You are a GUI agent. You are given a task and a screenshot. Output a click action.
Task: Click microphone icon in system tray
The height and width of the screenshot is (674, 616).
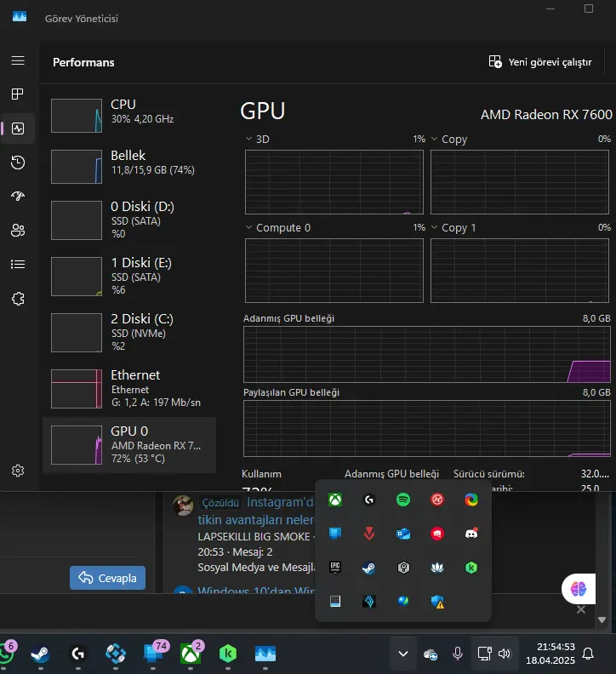point(458,654)
